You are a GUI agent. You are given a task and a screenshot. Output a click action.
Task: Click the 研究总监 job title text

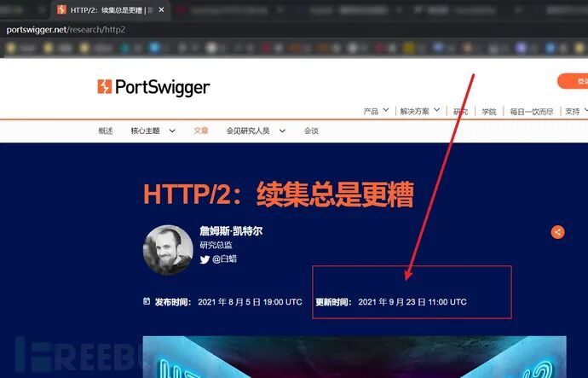[216, 245]
